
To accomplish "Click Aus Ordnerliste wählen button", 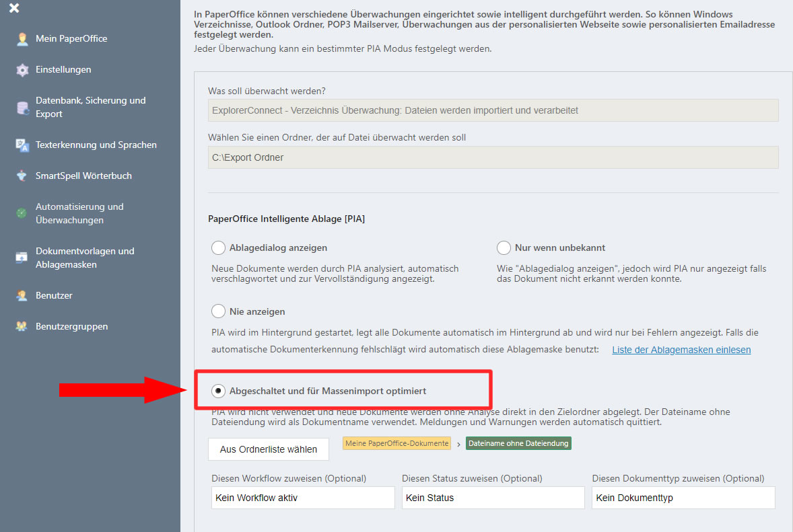I will tap(269, 449).
